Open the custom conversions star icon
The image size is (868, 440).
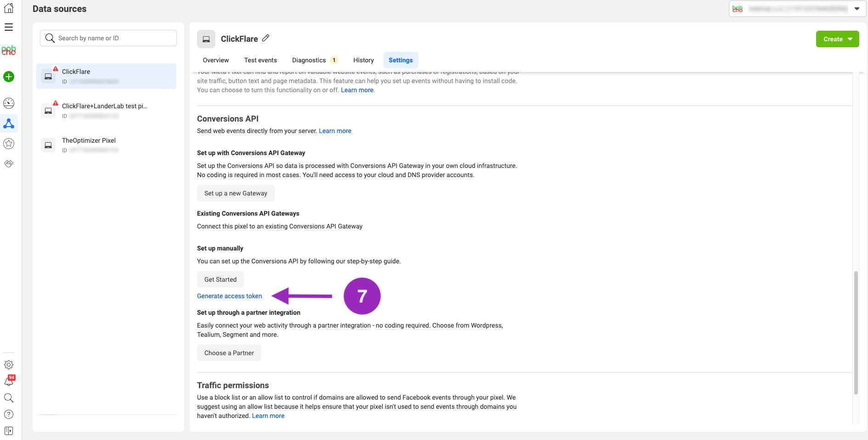tap(9, 144)
